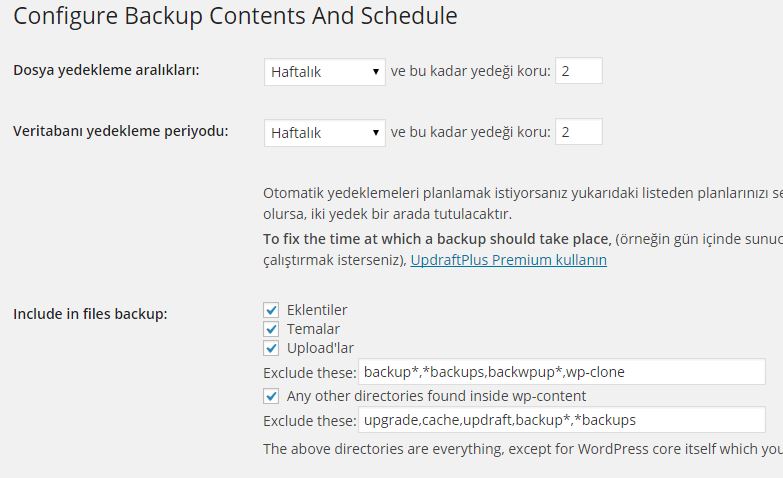783x478 pixels.
Task: Uncheck the Temalar checkbox
Action: point(271,329)
